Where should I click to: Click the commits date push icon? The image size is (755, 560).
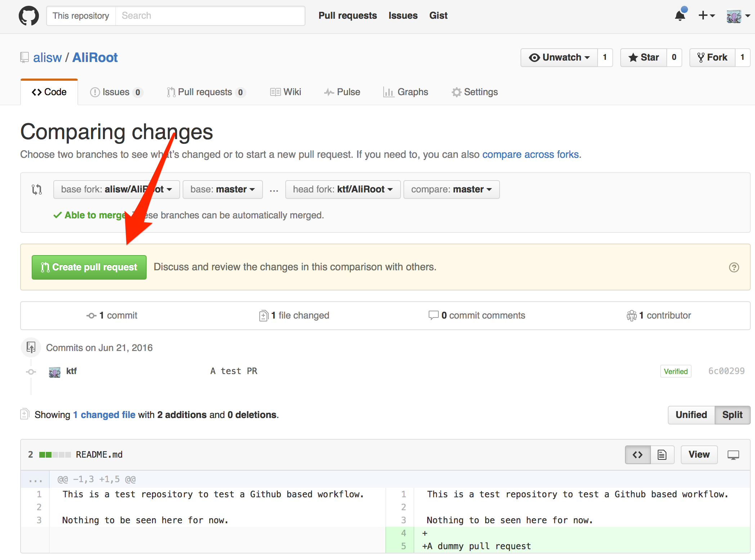31,347
